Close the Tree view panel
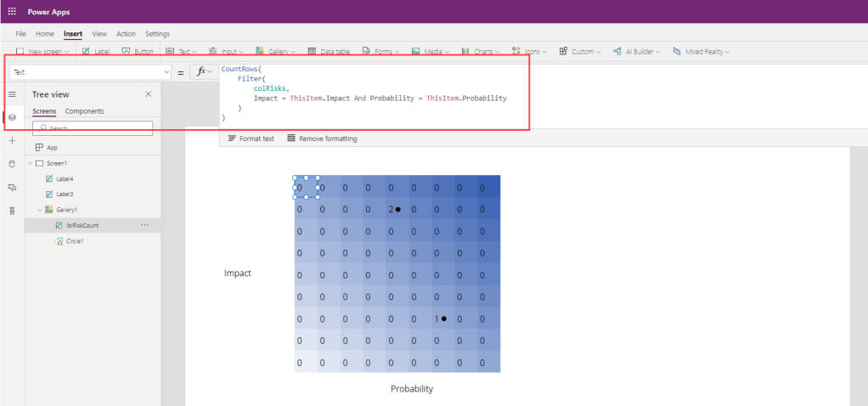 click(x=149, y=94)
